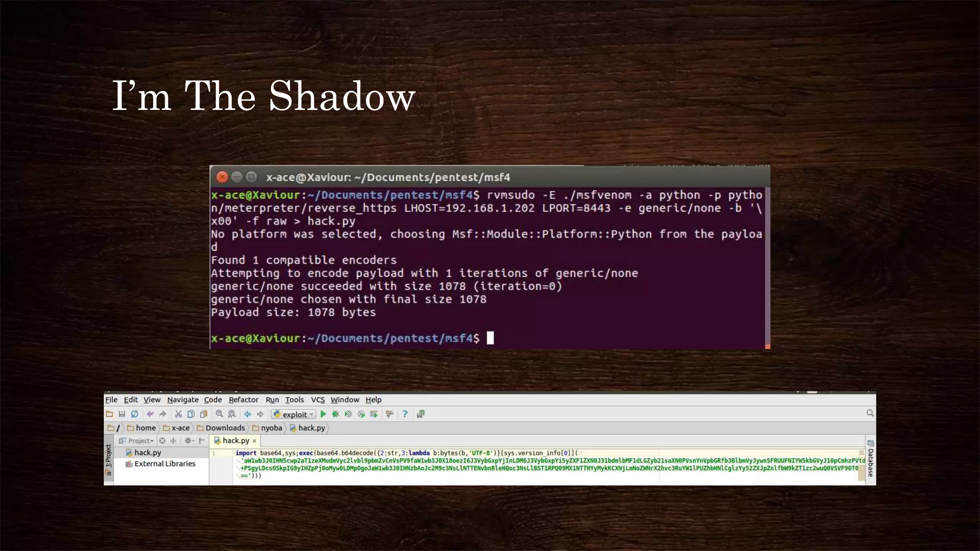Select hack.py in the Project tree
980x551 pixels.
point(143,452)
